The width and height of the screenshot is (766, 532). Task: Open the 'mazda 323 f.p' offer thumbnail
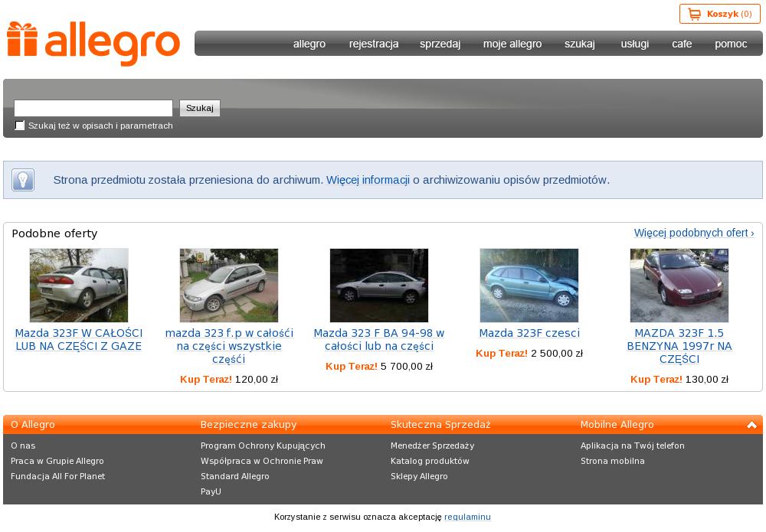[x=229, y=286]
